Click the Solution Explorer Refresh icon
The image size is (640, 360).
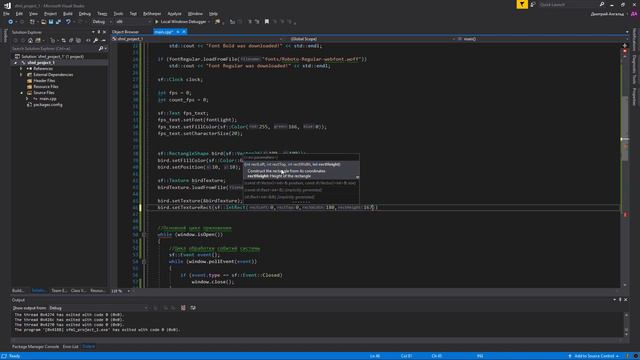tap(63, 40)
